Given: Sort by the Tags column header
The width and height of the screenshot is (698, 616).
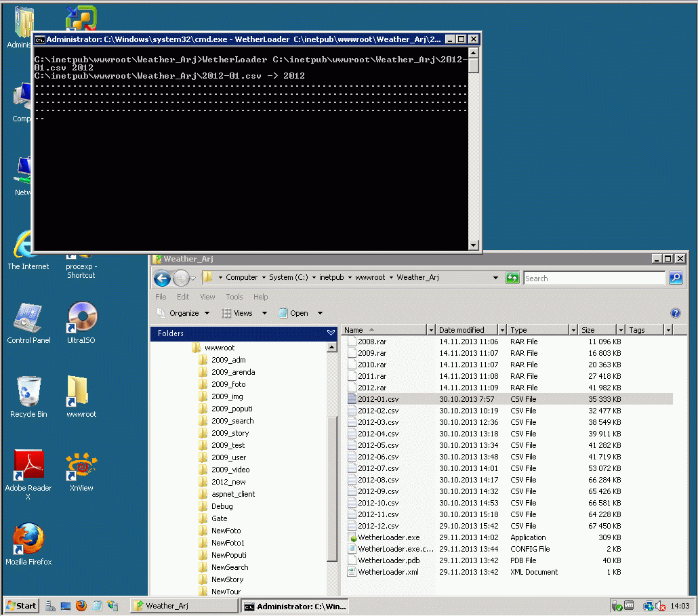Looking at the screenshot, I should pos(644,330).
